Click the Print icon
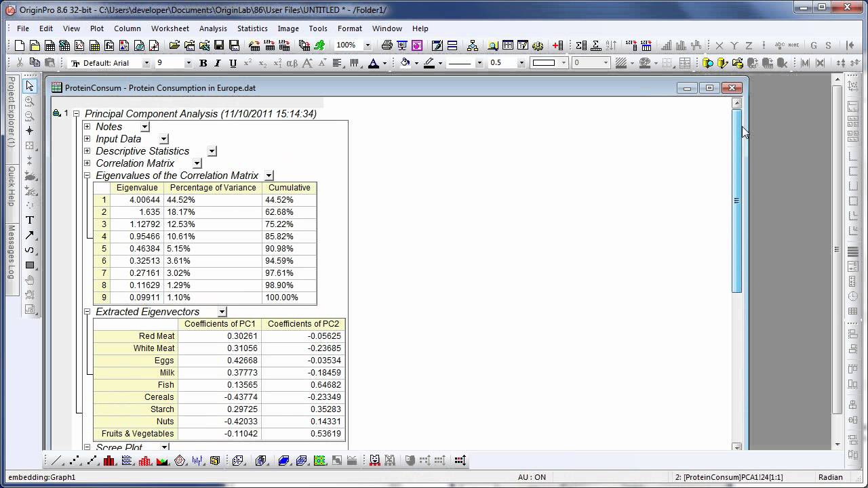The height and width of the screenshot is (488, 868). 387,45
